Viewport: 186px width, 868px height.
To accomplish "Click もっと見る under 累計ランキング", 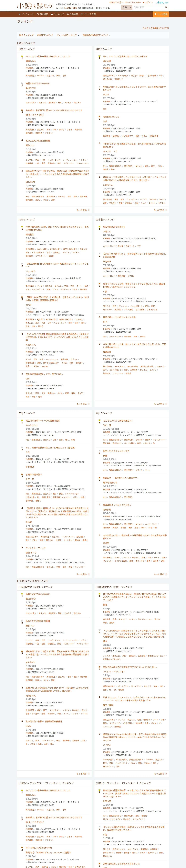I will [x=160, y=574].
